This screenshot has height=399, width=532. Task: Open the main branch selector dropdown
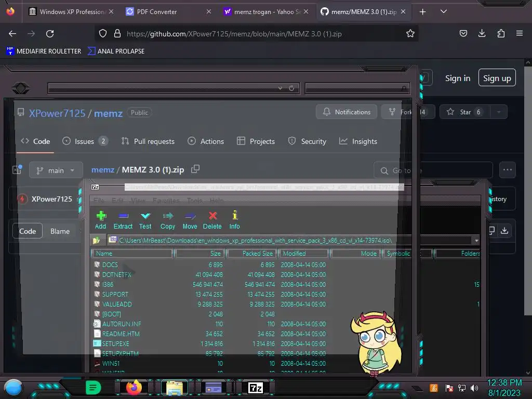56,170
